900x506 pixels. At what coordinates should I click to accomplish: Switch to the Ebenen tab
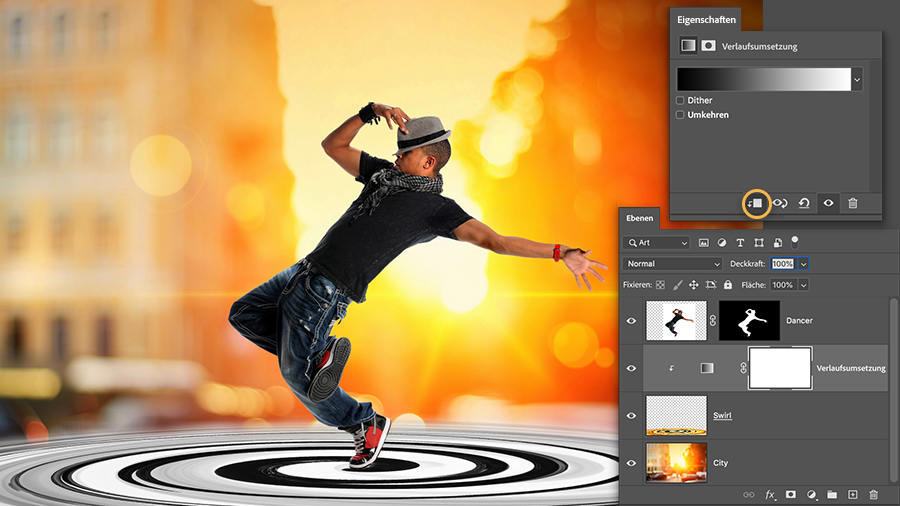click(x=639, y=218)
